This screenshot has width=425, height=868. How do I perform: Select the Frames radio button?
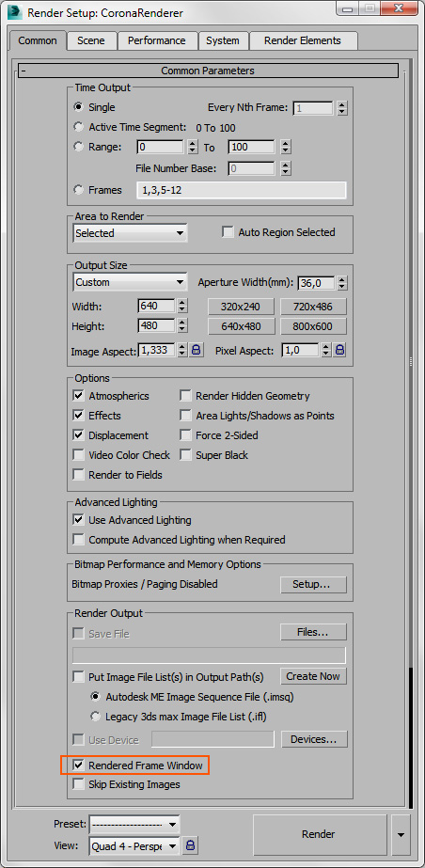(x=79, y=190)
